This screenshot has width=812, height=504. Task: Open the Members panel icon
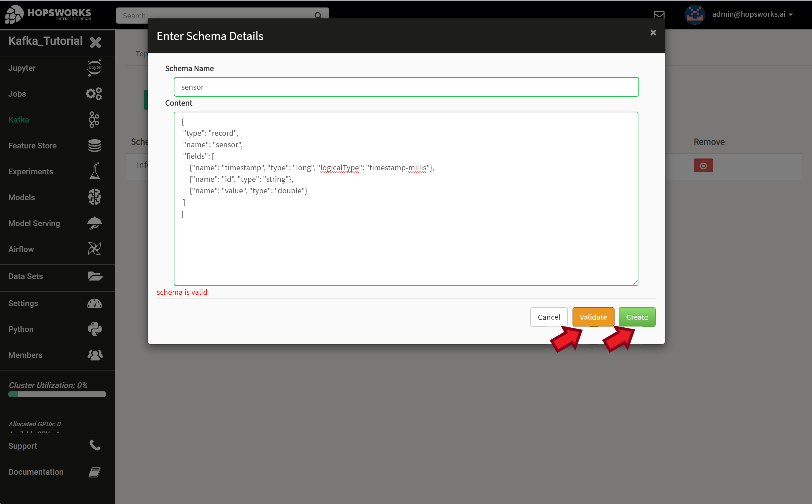click(94, 355)
